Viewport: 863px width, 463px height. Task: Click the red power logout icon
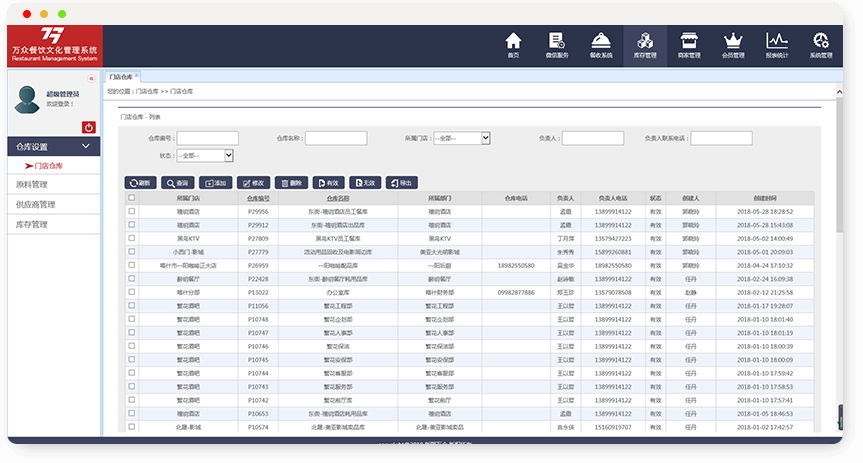click(x=89, y=127)
